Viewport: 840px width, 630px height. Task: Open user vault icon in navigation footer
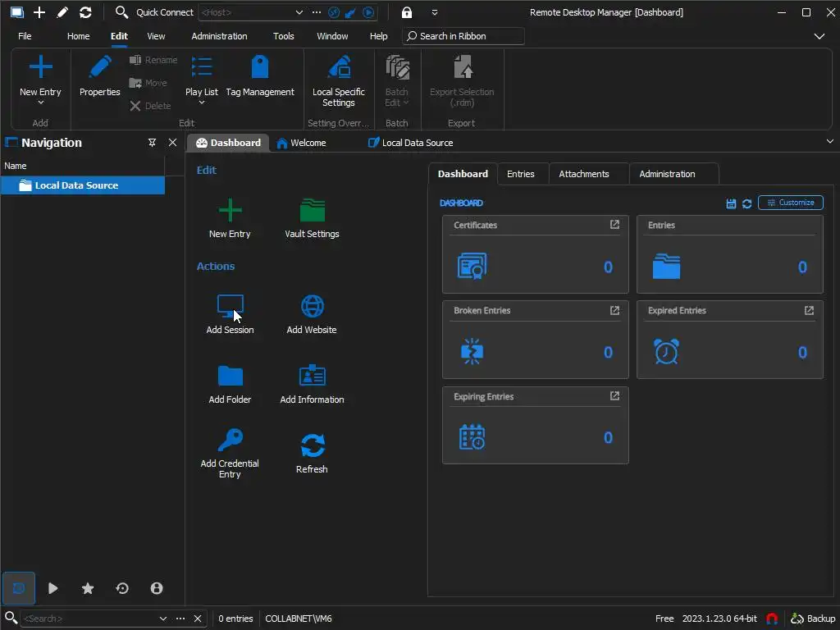(x=157, y=588)
